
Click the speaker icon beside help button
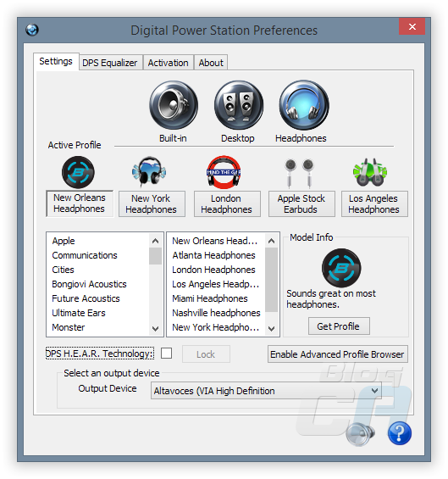pos(361,433)
